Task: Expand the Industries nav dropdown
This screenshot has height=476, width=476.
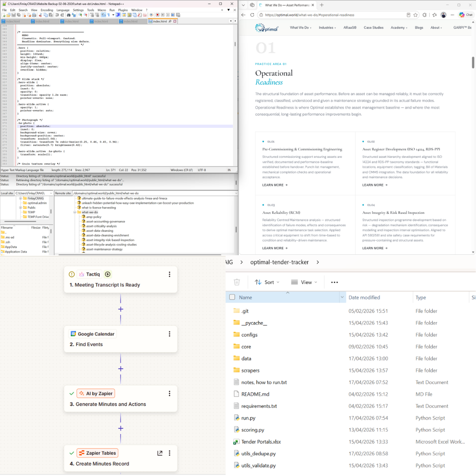Action: (327, 28)
